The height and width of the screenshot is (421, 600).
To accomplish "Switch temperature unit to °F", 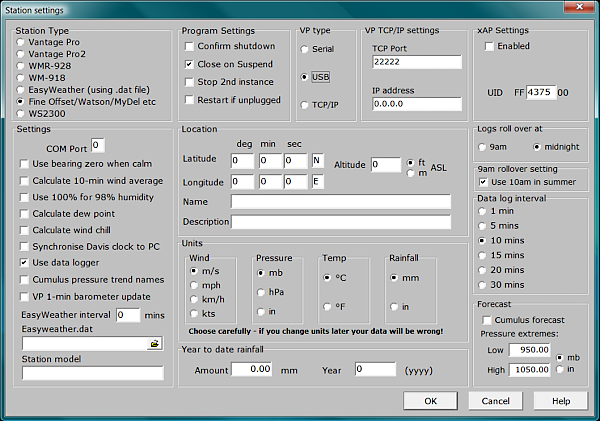I will (x=326, y=307).
